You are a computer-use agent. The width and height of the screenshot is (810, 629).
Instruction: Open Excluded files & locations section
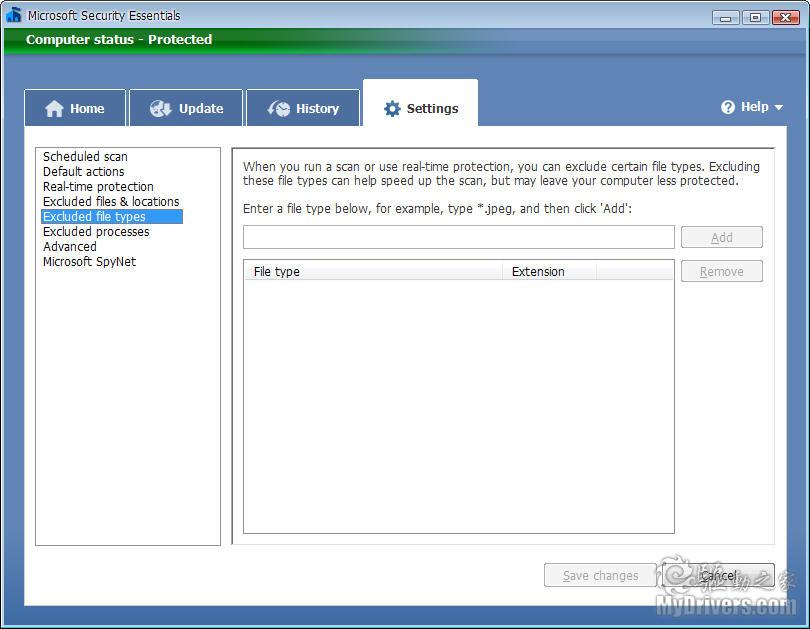point(111,202)
